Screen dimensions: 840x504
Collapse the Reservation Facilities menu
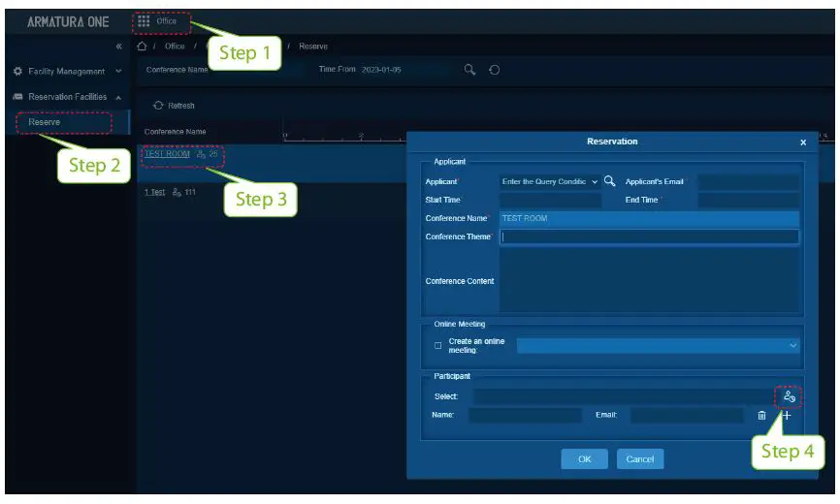(x=68, y=97)
